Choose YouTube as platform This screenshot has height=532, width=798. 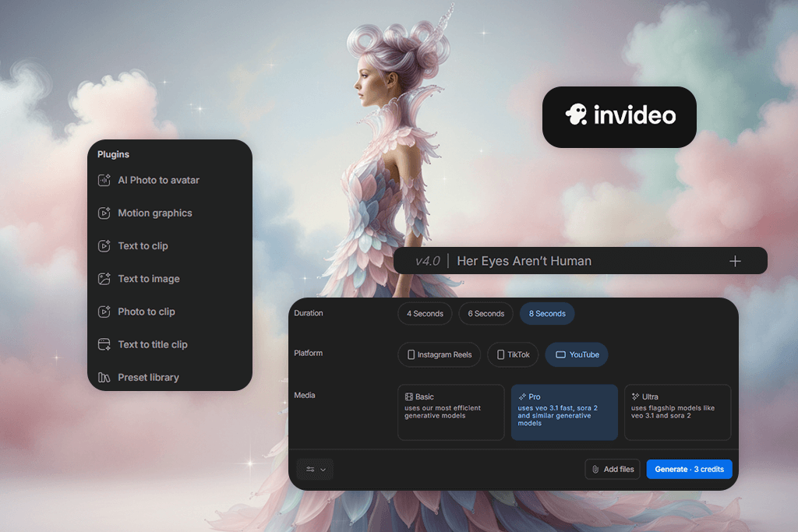pos(577,355)
